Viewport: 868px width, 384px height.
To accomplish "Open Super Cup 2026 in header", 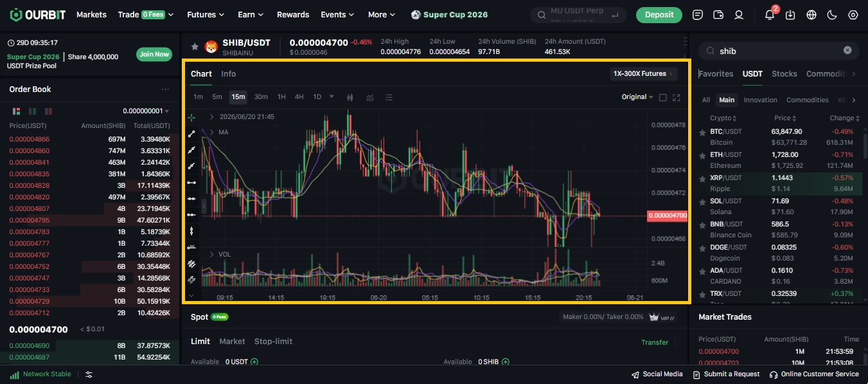I will 450,15.
